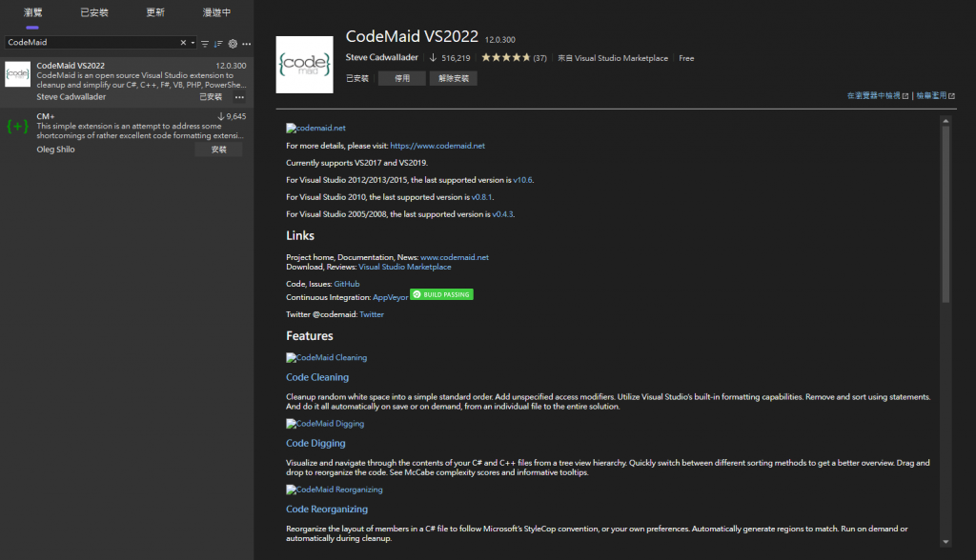The height and width of the screenshot is (560, 976).
Task: Open 在瀏覽器中檢視 (view in browser) link
Action: [878, 96]
